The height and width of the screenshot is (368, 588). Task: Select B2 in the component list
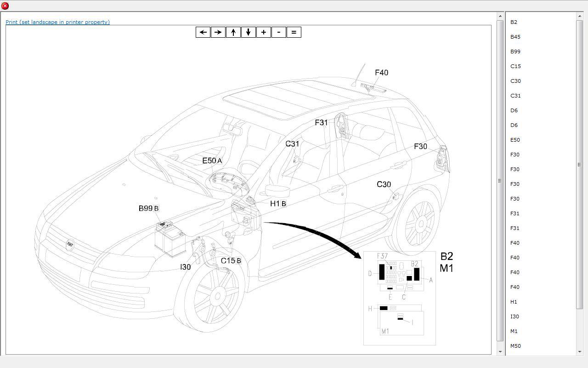[x=514, y=22]
